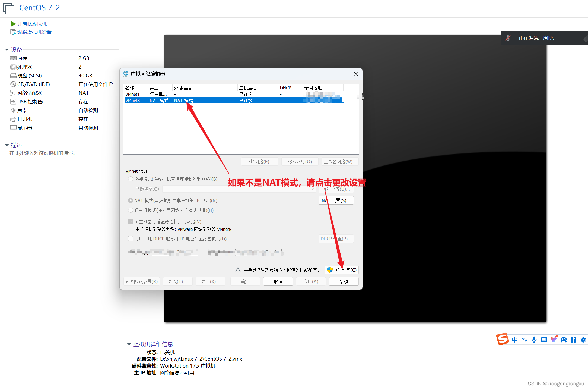
Task: Click 添加网络(E)... add network button
Action: (x=260, y=162)
